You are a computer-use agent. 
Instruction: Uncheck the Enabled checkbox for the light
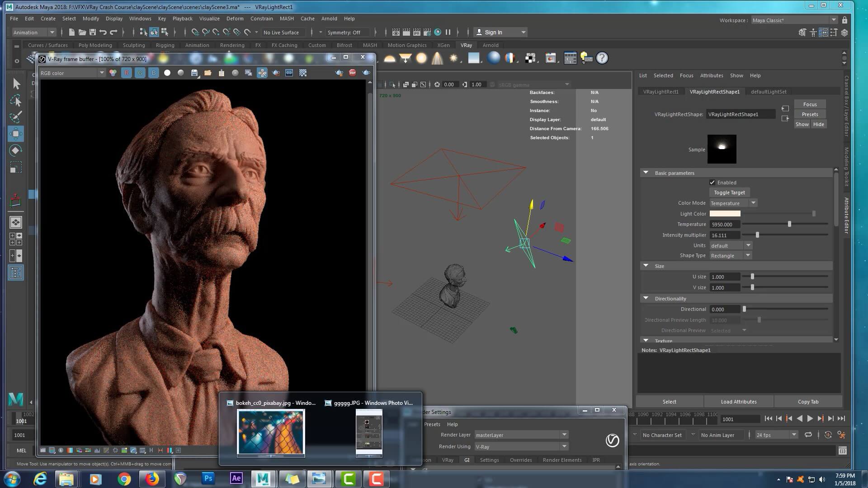[x=712, y=183]
